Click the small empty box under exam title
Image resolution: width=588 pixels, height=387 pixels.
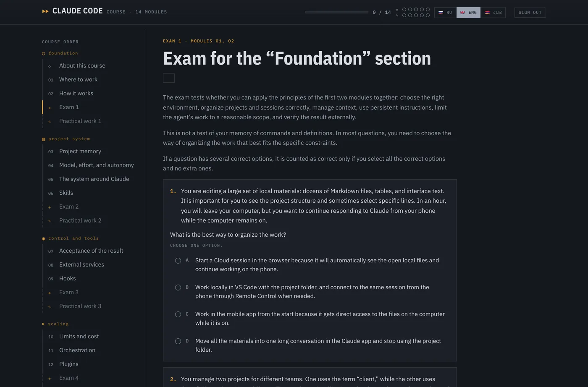(x=169, y=78)
